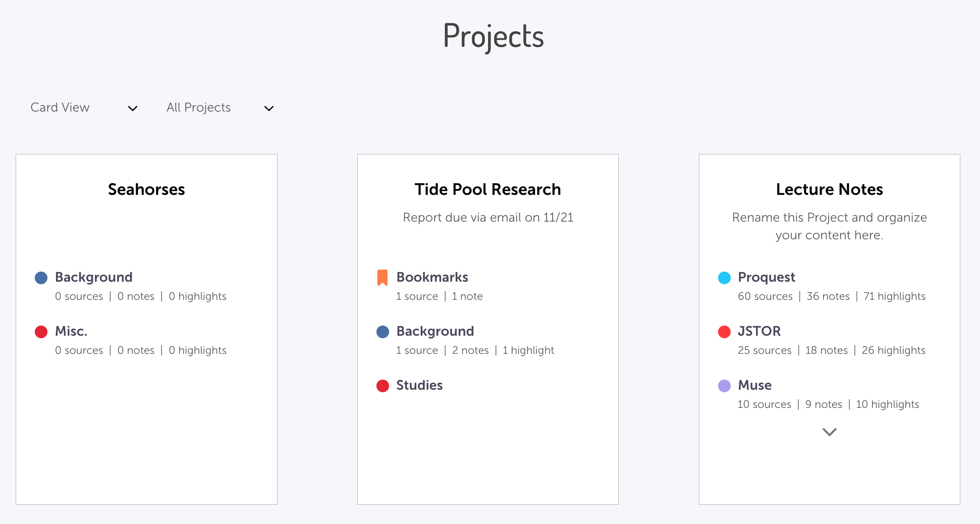
Task: Click '1 source' under Bookmarks
Action: (x=417, y=296)
